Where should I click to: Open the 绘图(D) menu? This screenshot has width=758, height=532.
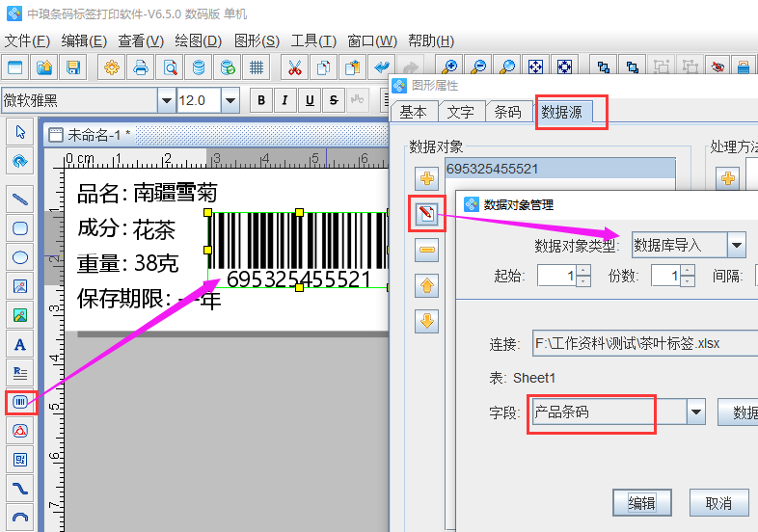point(198,40)
